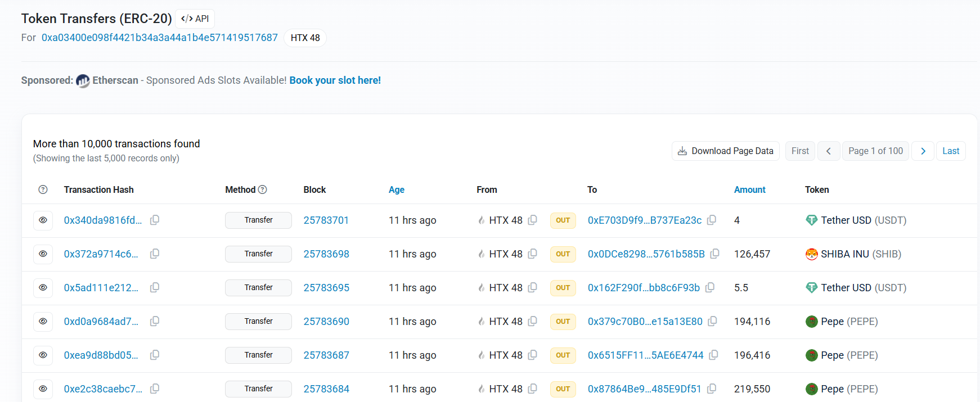The image size is (980, 402).
Task: Open transaction 0xd0a9684ad7
Action: pos(101,322)
